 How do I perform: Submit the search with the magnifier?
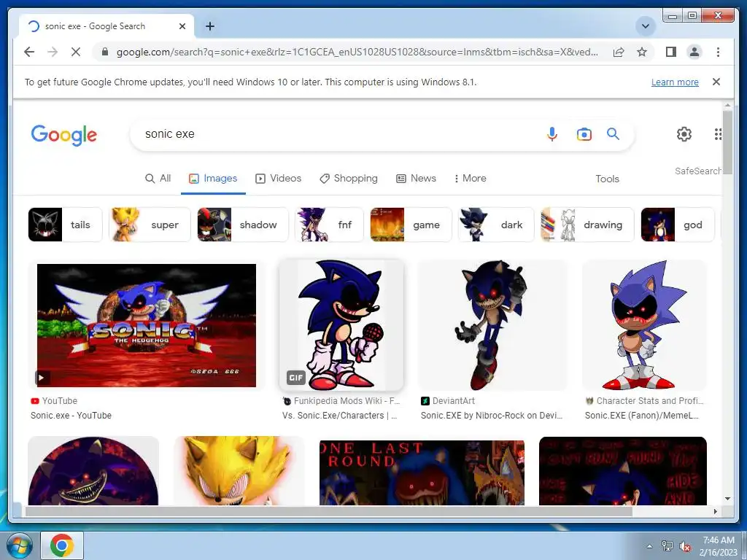pos(613,134)
